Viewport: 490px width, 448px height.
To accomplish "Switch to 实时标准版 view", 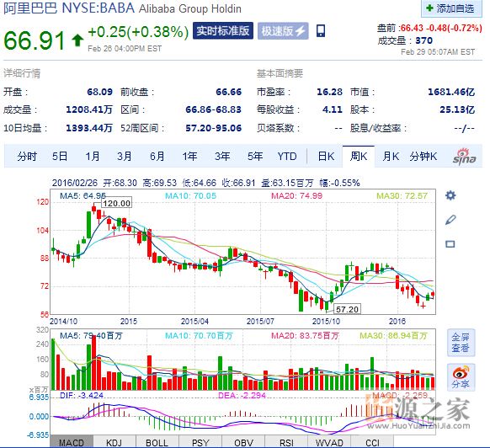I will [x=223, y=30].
